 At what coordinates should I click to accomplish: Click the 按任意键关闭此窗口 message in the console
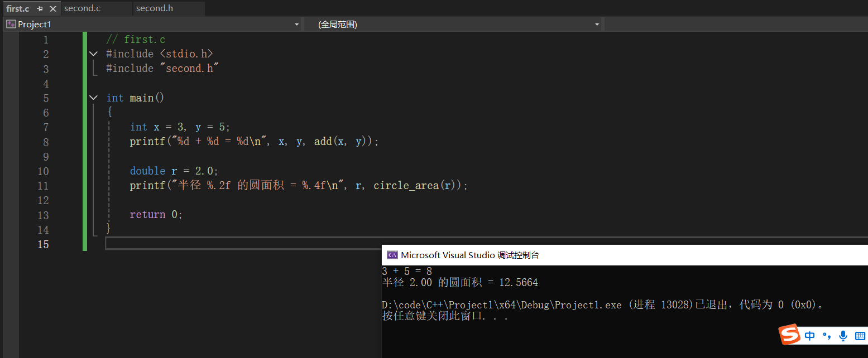coord(445,316)
